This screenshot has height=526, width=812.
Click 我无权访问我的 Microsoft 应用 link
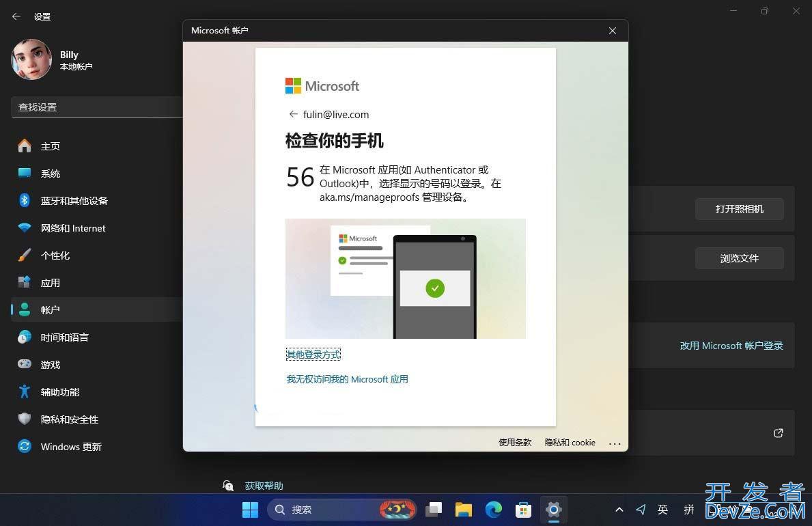pos(347,379)
